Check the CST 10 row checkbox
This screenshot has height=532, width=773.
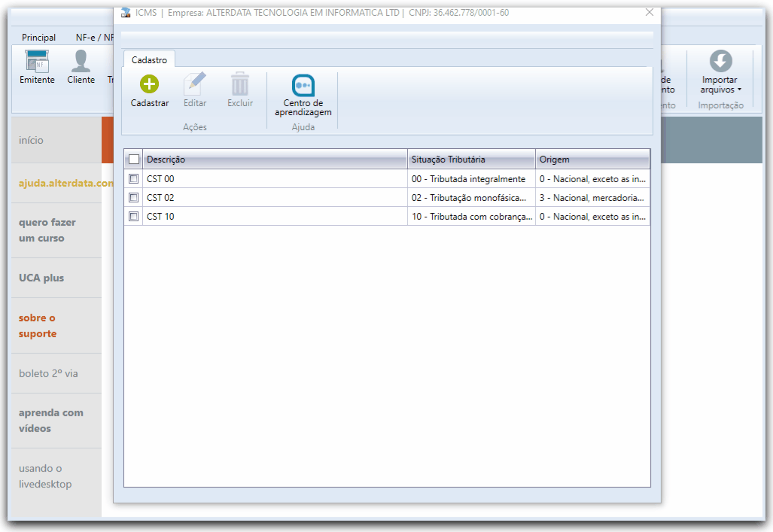[x=133, y=216]
